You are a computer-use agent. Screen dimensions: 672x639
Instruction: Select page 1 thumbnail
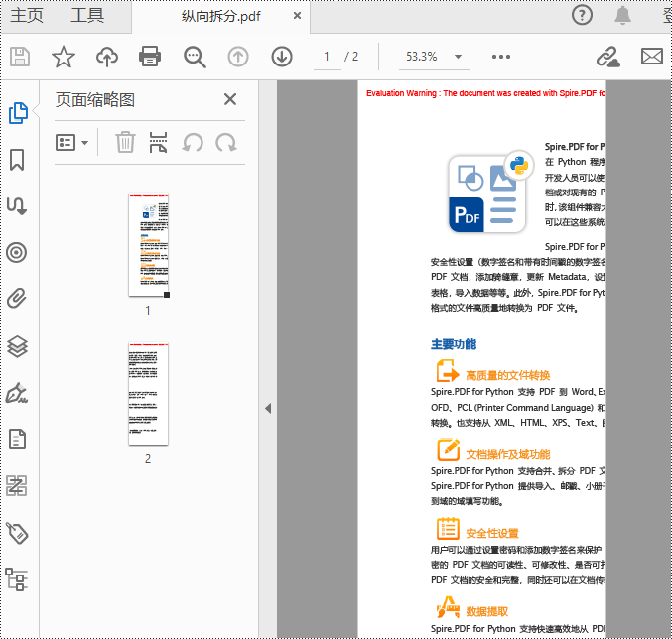click(x=148, y=245)
